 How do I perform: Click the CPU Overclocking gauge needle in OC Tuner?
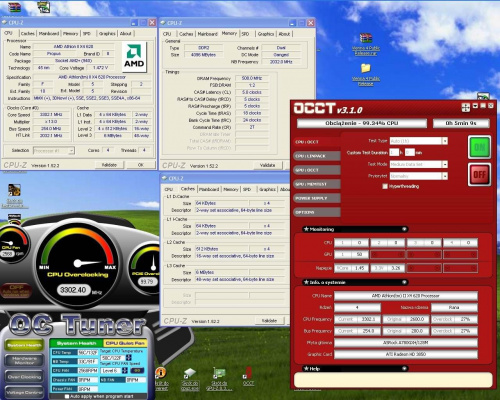click(x=88, y=263)
